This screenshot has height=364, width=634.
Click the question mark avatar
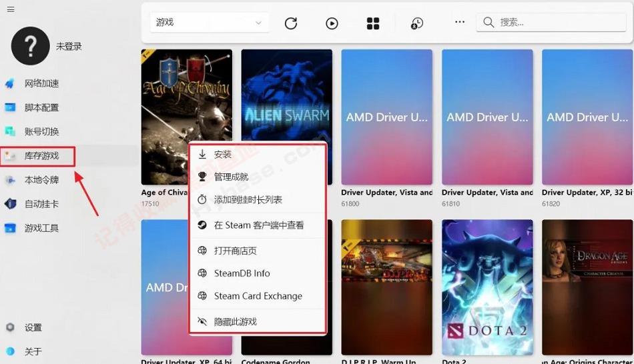[x=30, y=46]
